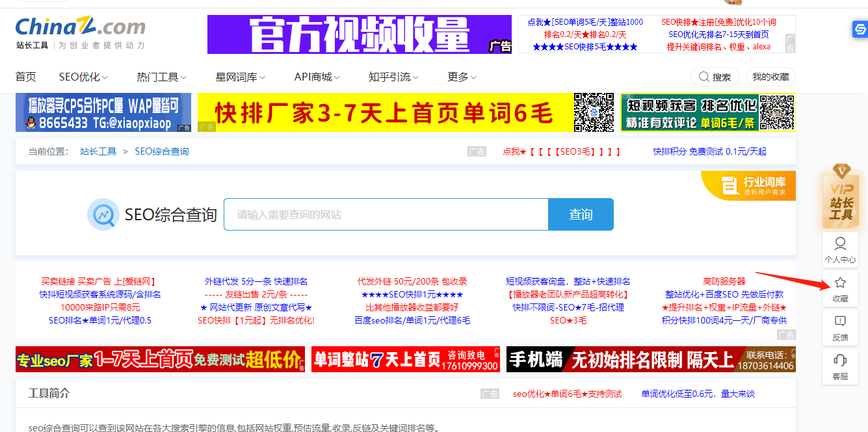Click the ★★★★SEO快排1元★★★★ link
The image size is (868, 432).
(x=412, y=294)
